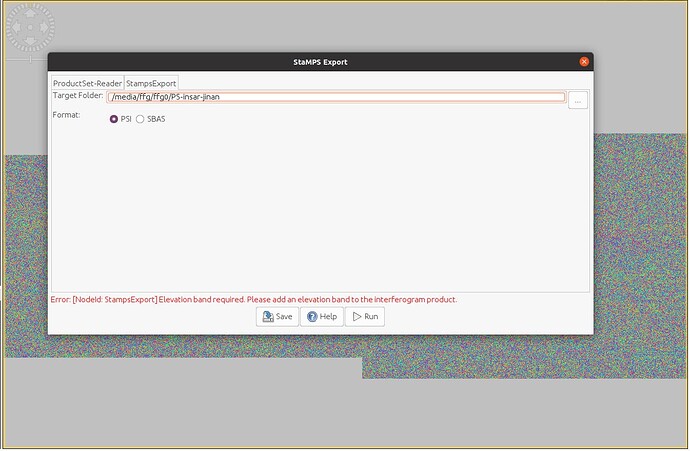Click the navigation compass up arrow
Image resolution: width=690 pixels, height=451 pixels.
pyautogui.click(x=30, y=13)
